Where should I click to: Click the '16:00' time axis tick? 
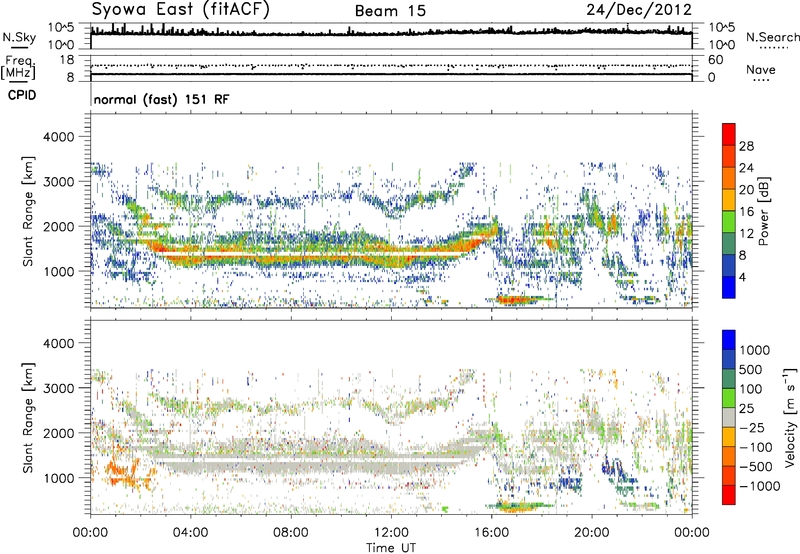click(x=491, y=533)
